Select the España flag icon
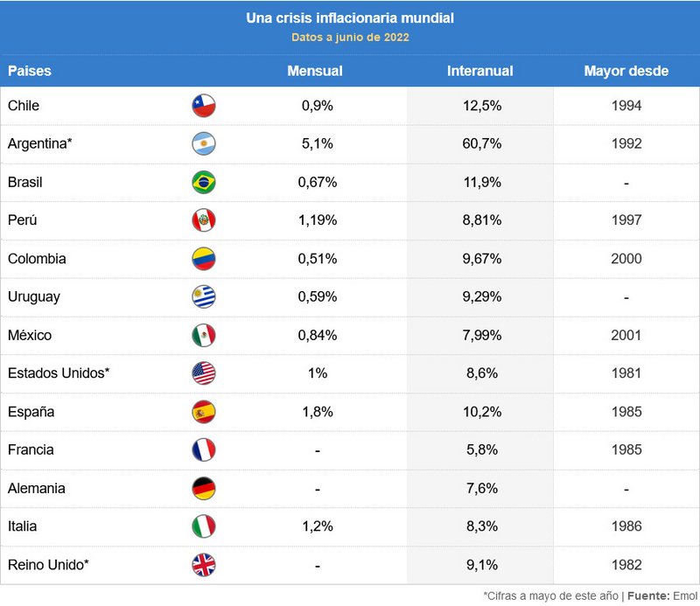Screen dimensions: 700x606 204,412
